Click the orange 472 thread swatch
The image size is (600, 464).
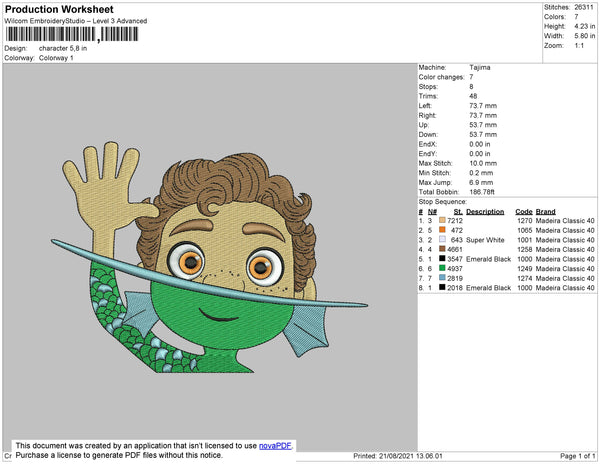coord(442,230)
